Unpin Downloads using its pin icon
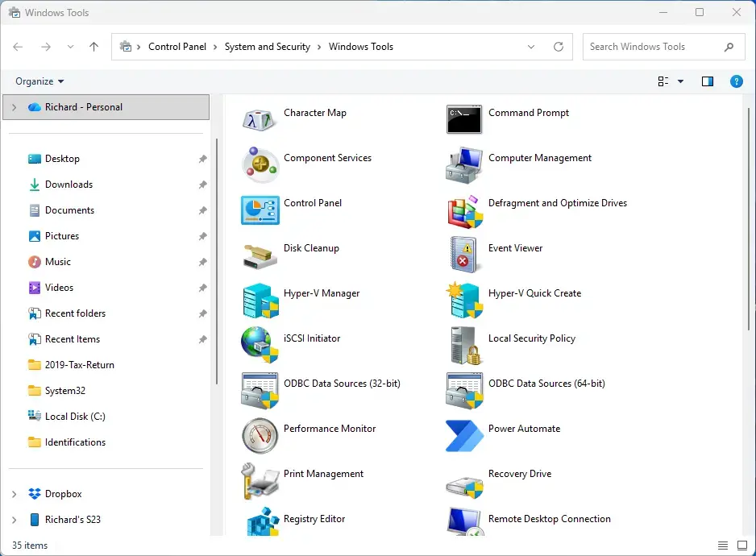Image resolution: width=756 pixels, height=556 pixels. (x=202, y=185)
